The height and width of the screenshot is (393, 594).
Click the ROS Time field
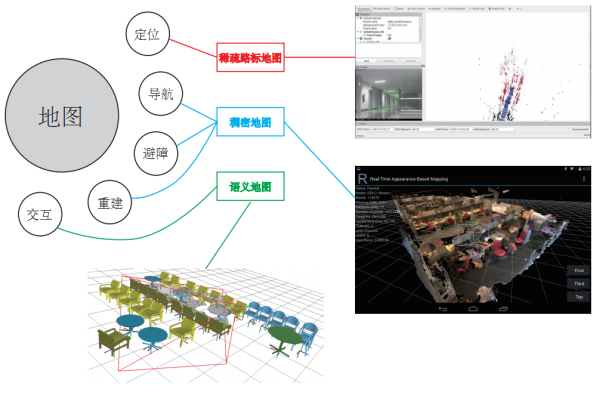pos(382,129)
